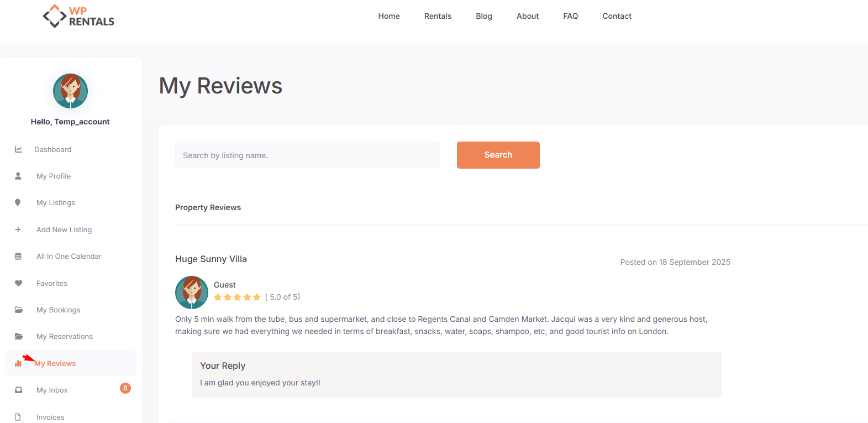Click the inbox unread count badge
The image size is (868, 423).
click(125, 388)
